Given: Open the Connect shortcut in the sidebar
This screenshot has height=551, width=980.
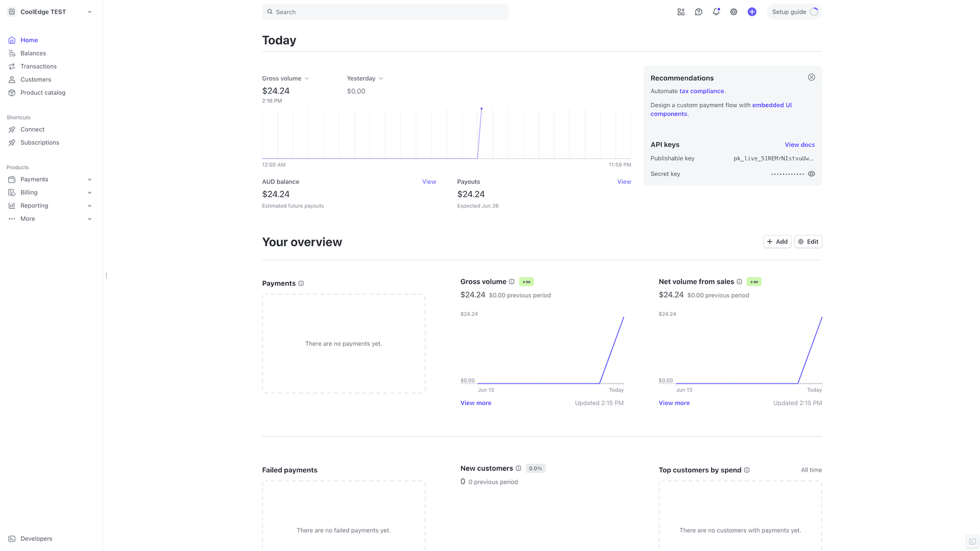Looking at the screenshot, I should pos(32,129).
